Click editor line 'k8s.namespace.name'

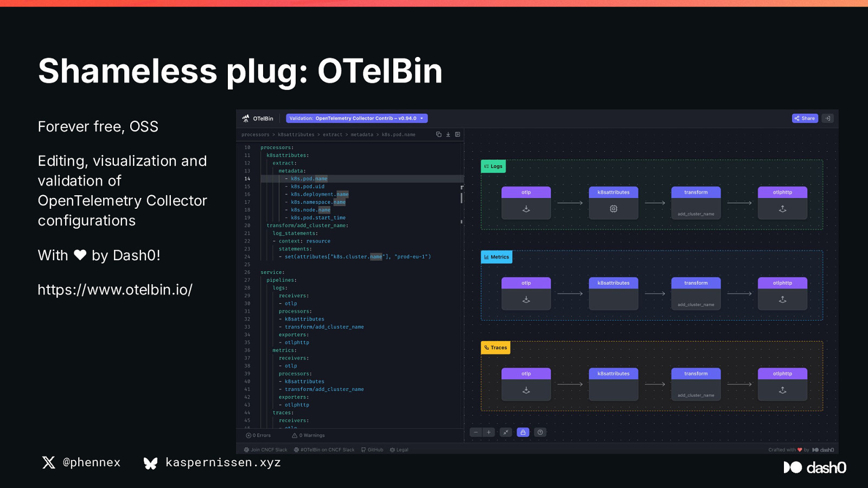pyautogui.click(x=318, y=202)
